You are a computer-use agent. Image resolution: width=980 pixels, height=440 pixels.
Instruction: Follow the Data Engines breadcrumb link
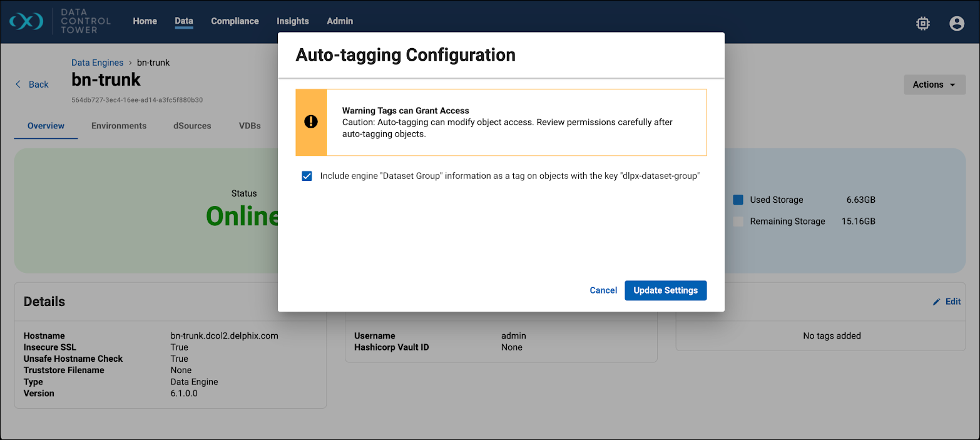97,63
